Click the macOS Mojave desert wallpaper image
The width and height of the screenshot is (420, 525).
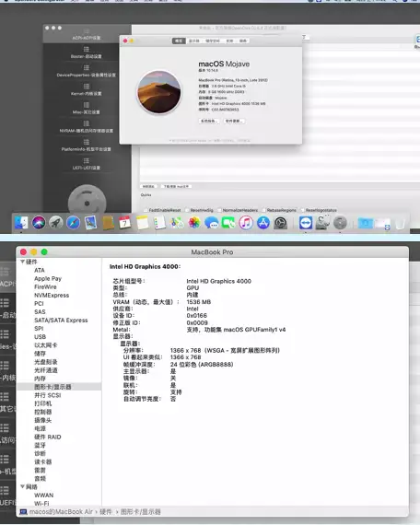159,92
